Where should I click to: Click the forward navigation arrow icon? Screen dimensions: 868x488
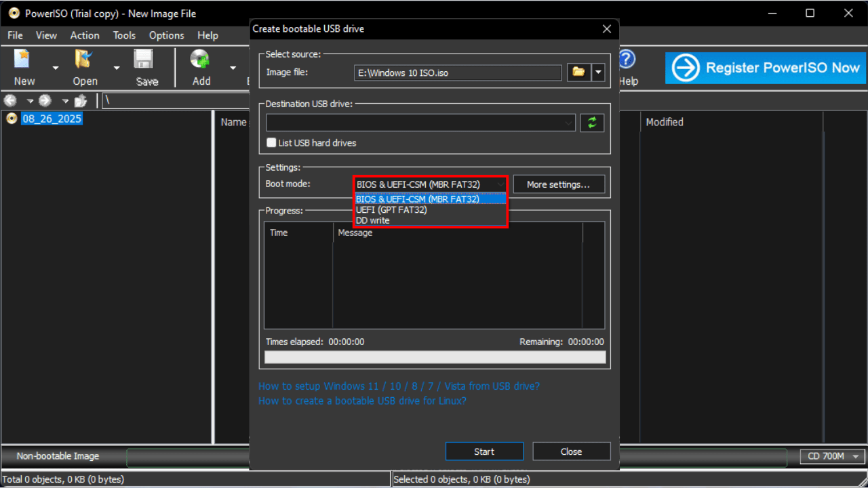[x=45, y=100]
